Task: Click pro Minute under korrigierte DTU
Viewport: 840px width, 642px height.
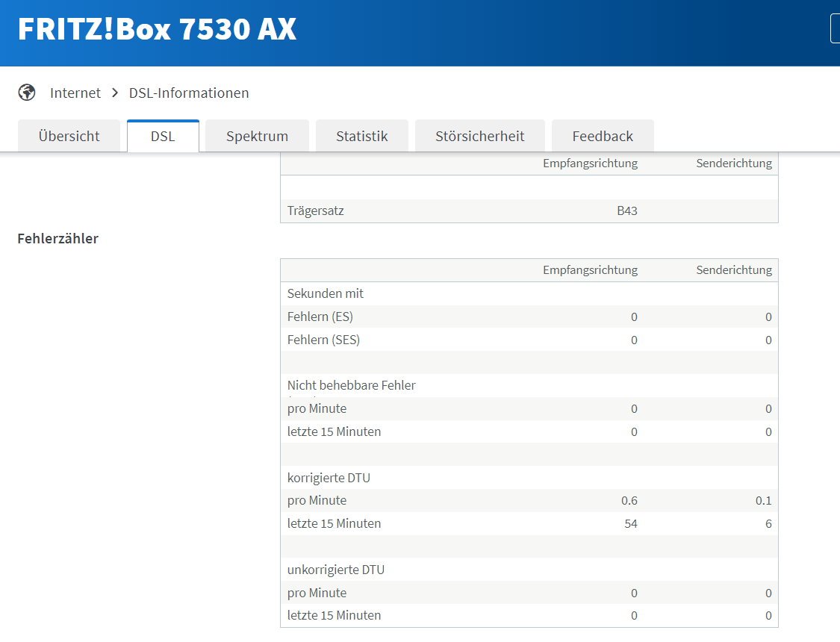Action: point(317,501)
